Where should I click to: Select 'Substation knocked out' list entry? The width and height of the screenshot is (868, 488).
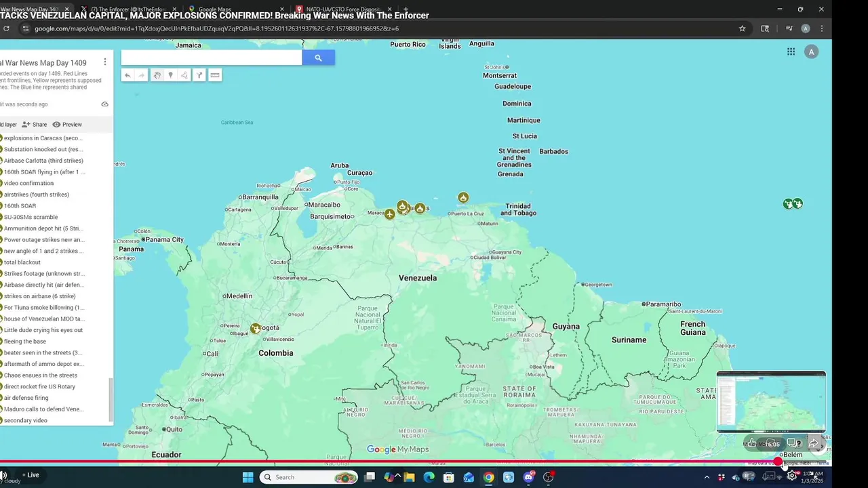[x=43, y=149]
